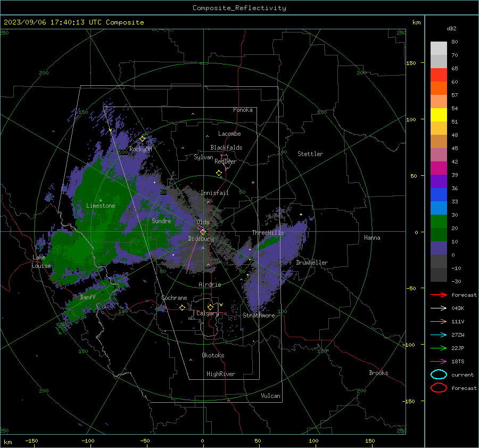The image size is (479, 448).
Task: Click the Drumheller city label
Action: (x=312, y=263)
